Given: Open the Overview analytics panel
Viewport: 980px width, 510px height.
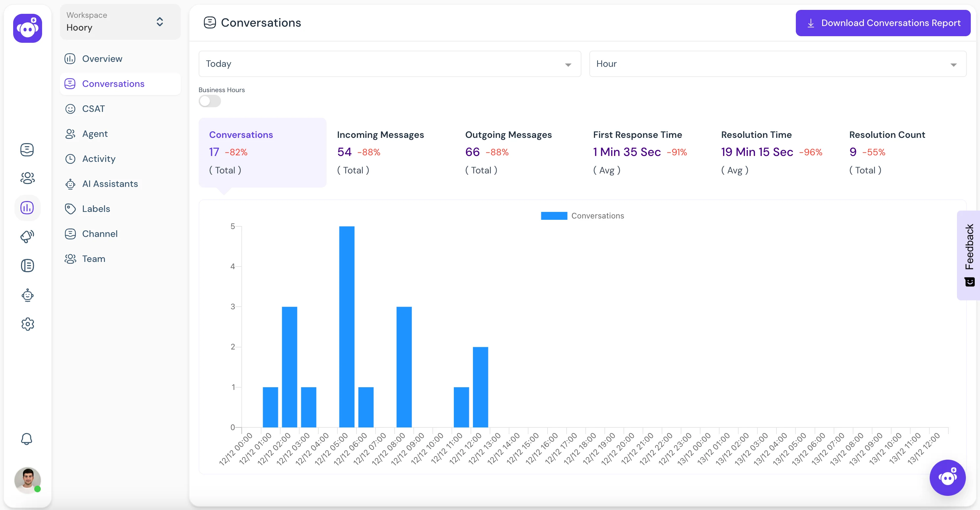Looking at the screenshot, I should (x=102, y=58).
